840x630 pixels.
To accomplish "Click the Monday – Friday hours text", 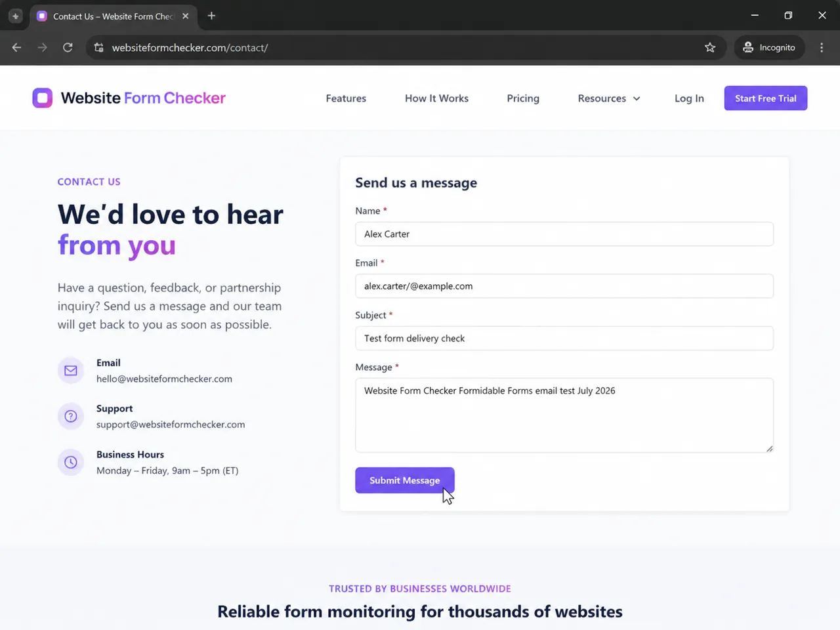I will pyautogui.click(x=167, y=471).
